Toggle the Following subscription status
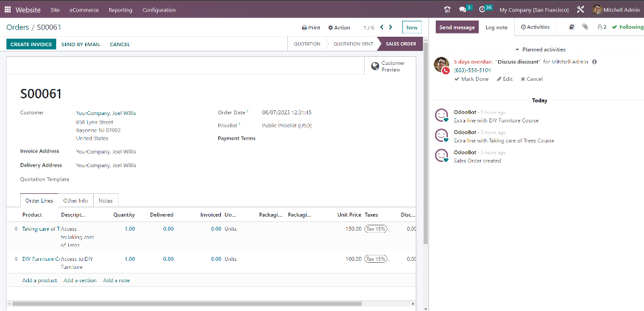644x311 pixels. click(x=628, y=27)
